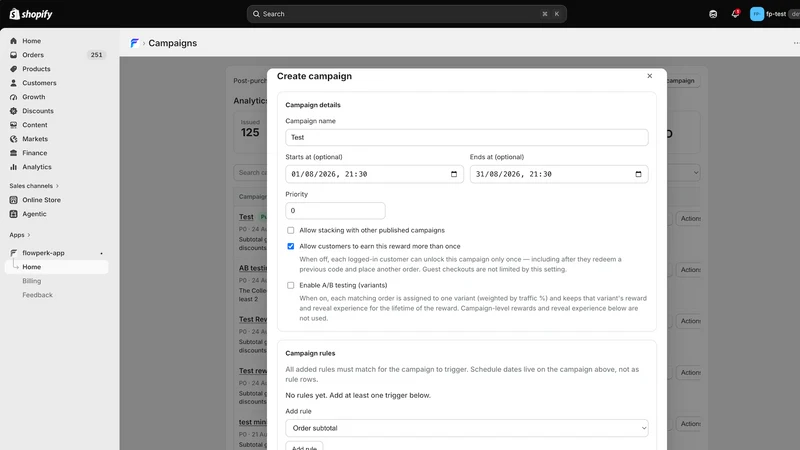Click the Home icon in the sidebar
Screen dimensions: 800x450
[13, 41]
